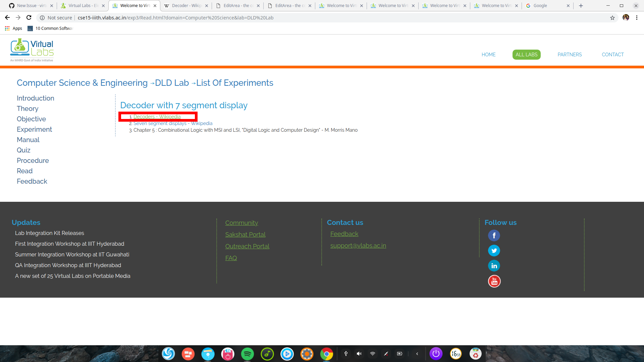Launch the settings gear app in the taskbar
Image resolution: width=644 pixels, height=362 pixels.
(307, 354)
